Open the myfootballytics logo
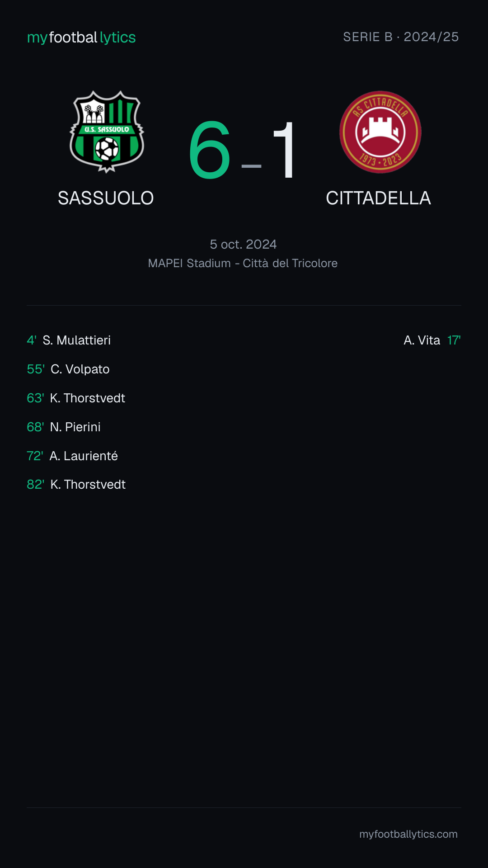 [x=81, y=38]
